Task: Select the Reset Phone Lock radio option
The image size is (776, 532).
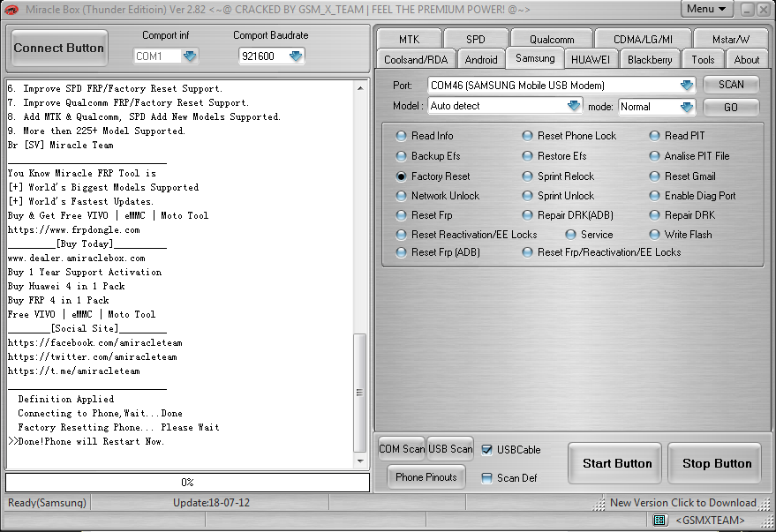Action: 528,136
